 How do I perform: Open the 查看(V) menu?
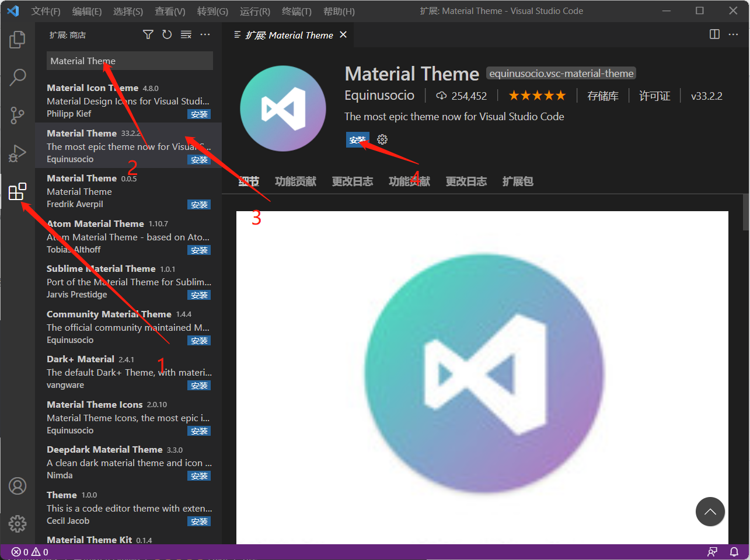pyautogui.click(x=170, y=11)
